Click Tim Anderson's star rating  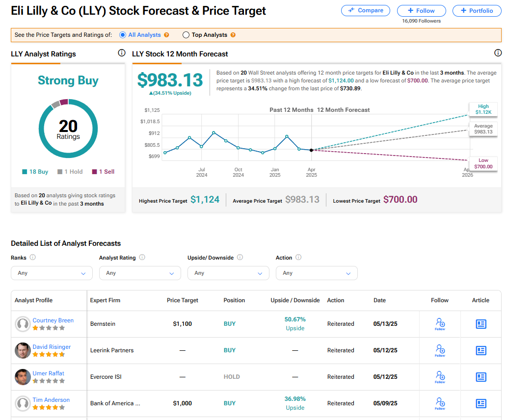tap(49, 407)
